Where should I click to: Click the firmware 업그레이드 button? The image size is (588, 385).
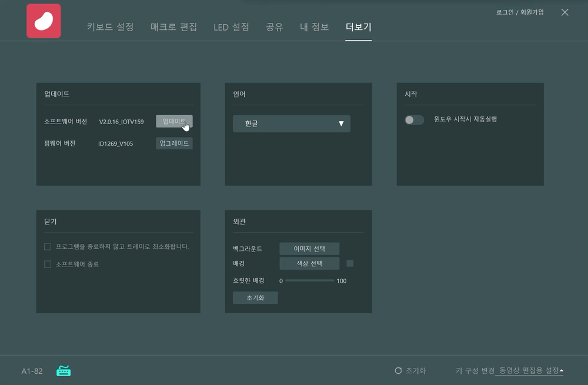pyautogui.click(x=174, y=143)
